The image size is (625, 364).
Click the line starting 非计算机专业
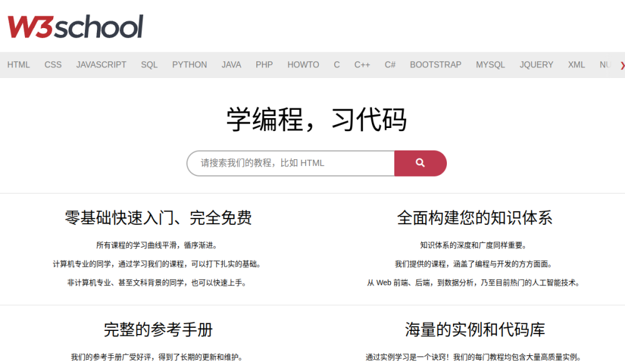pyautogui.click(x=157, y=283)
